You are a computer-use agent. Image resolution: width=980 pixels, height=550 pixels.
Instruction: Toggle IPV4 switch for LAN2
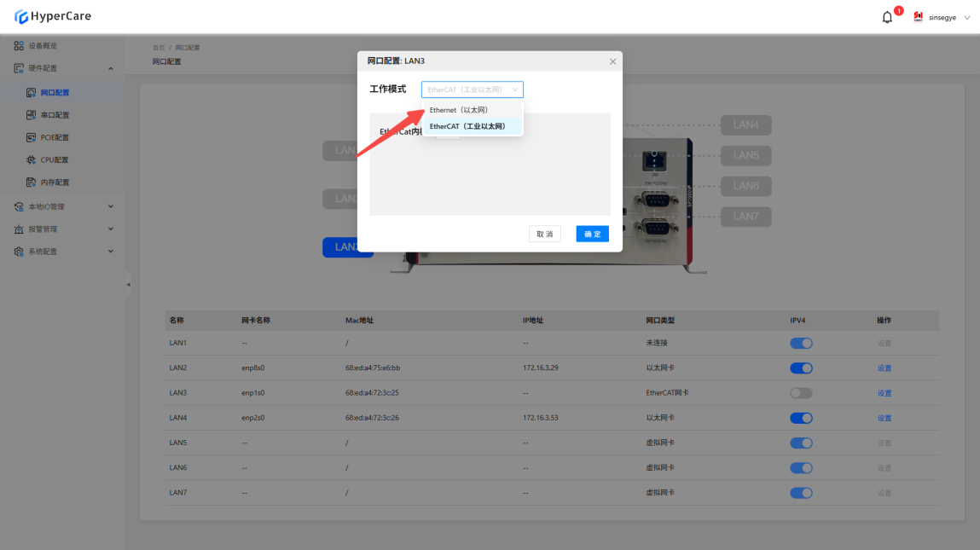801,368
